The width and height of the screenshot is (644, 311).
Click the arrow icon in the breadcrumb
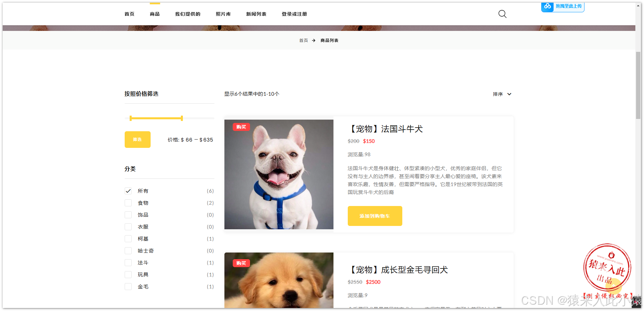(314, 40)
